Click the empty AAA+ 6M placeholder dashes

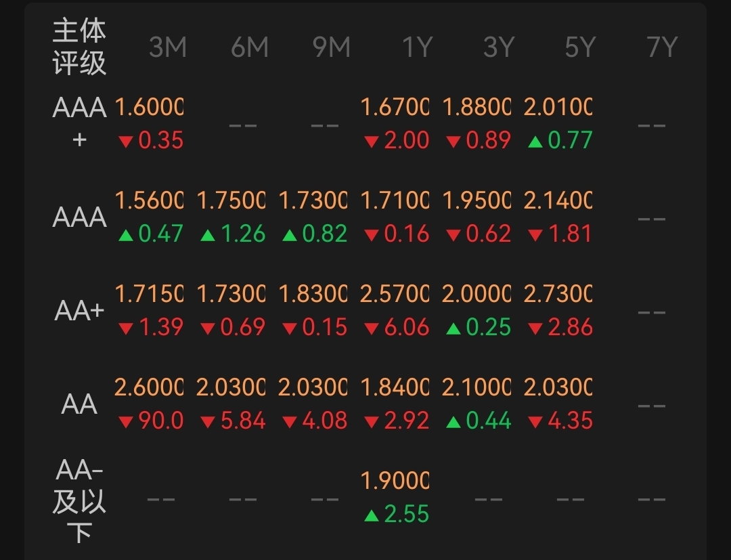click(x=243, y=125)
